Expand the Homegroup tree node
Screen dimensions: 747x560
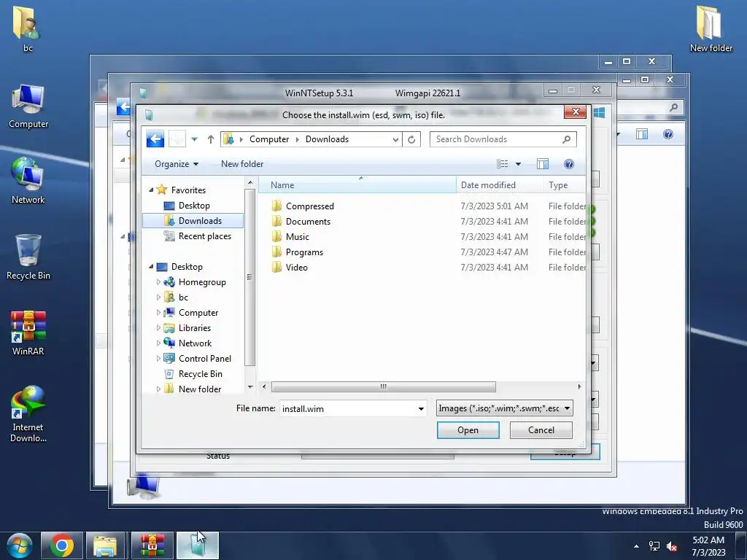[x=158, y=282]
